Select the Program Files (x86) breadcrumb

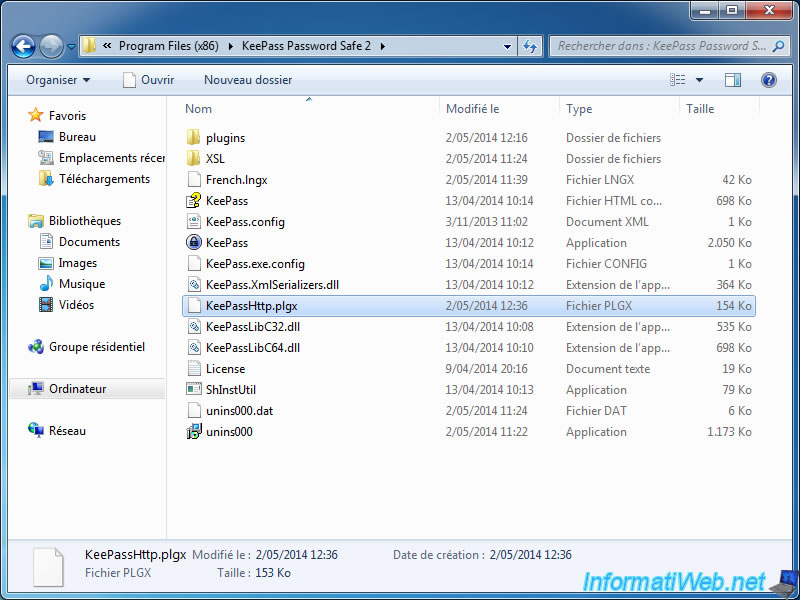[168, 46]
